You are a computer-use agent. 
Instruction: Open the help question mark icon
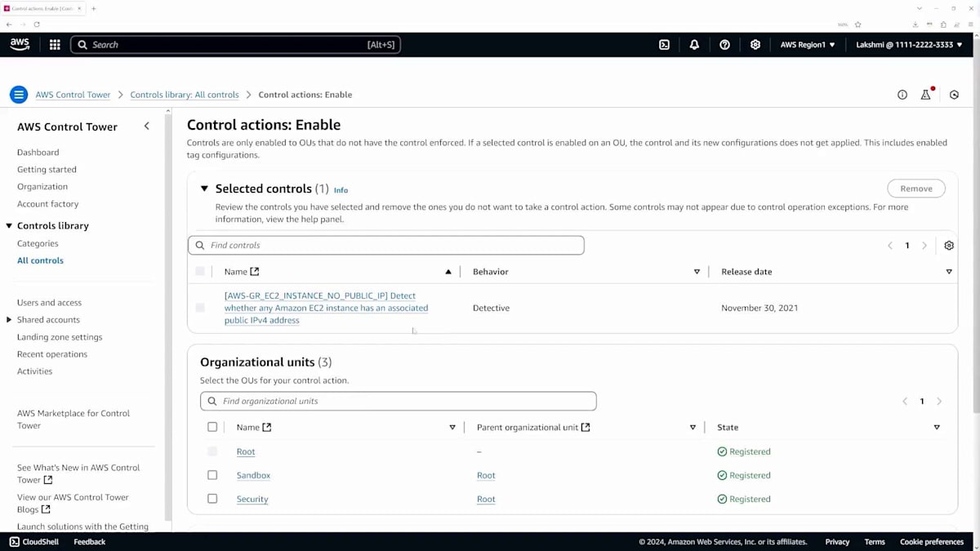(x=724, y=45)
